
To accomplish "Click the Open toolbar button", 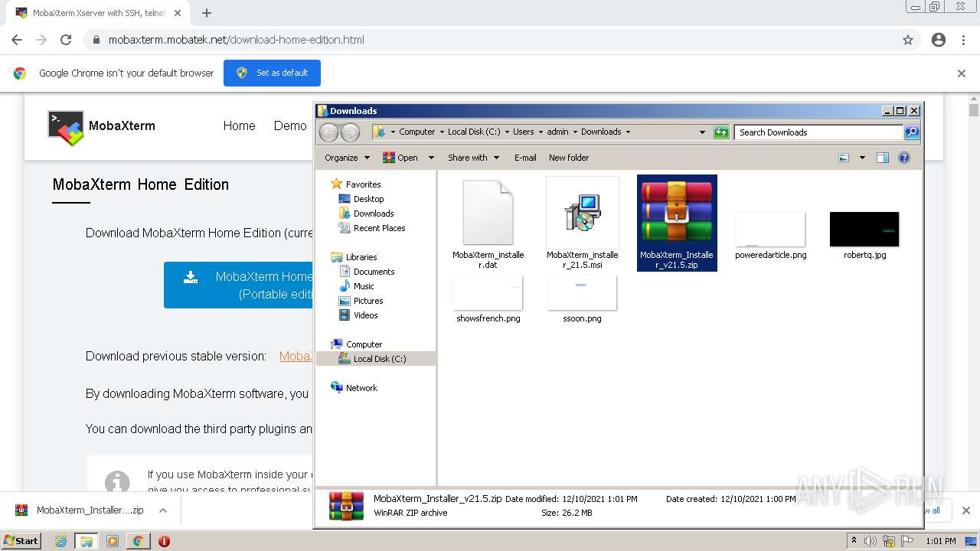I will tap(401, 158).
